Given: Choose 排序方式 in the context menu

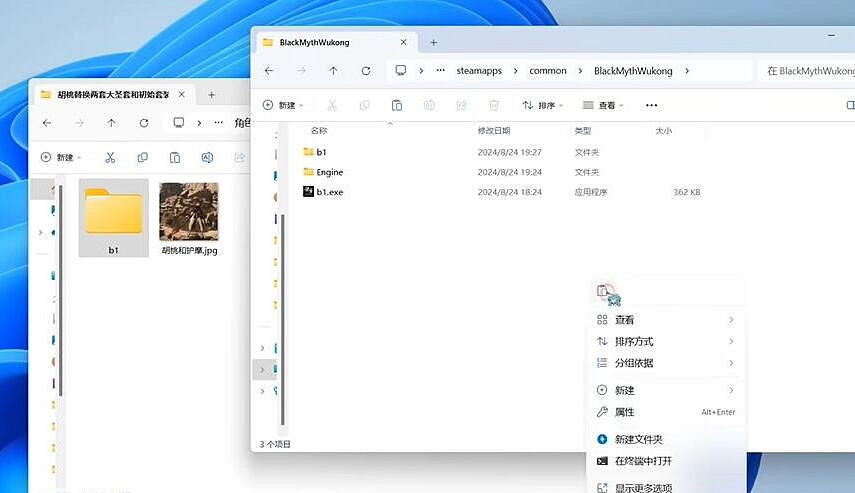Looking at the screenshot, I should point(666,341).
